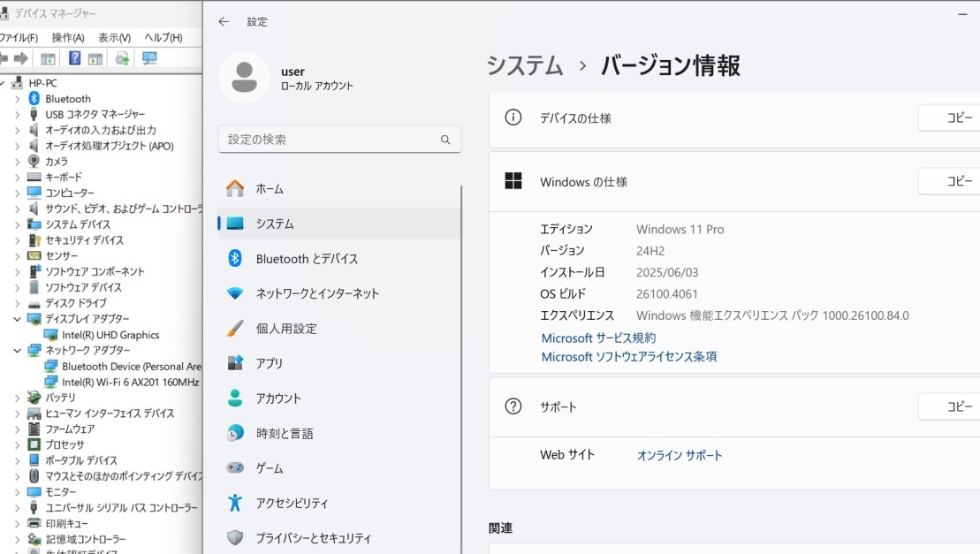The image size is (980, 554).
Task: Click アプリ icon in Settings sidebar
Action: 235,363
